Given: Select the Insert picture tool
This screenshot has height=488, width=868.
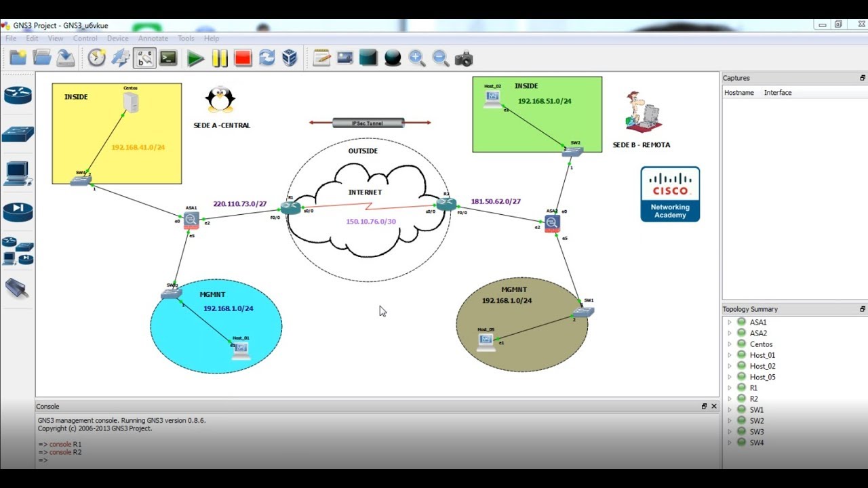Looking at the screenshot, I should (345, 58).
